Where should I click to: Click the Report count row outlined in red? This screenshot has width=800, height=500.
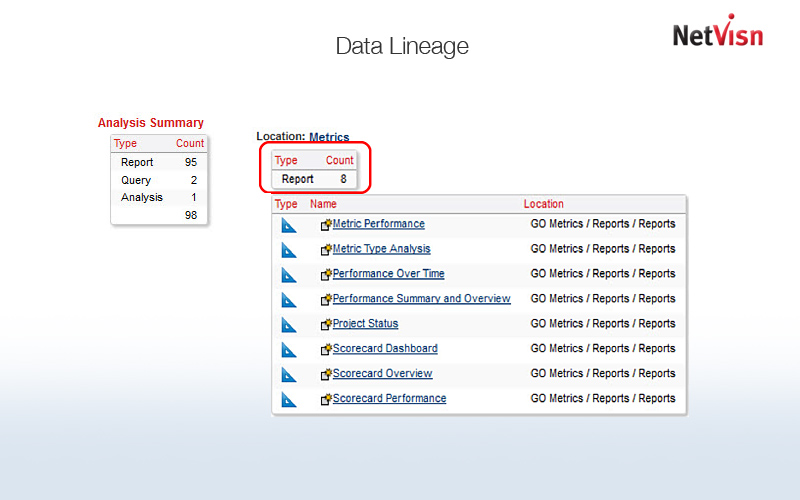[x=314, y=179]
